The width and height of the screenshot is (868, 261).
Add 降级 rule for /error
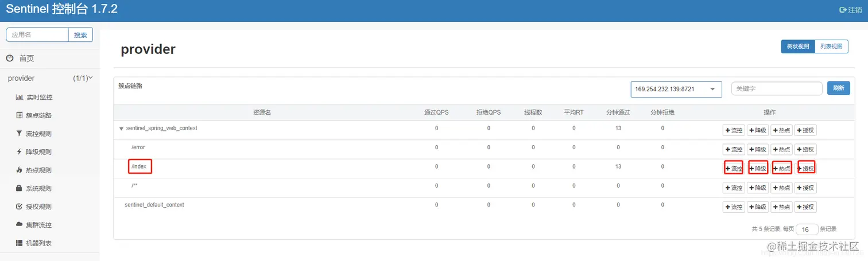[758, 150]
